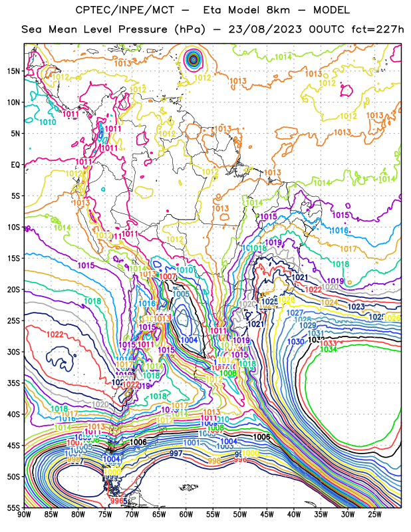Click the 70W longitude label
Screen dimensions: 411x532
coord(132,515)
